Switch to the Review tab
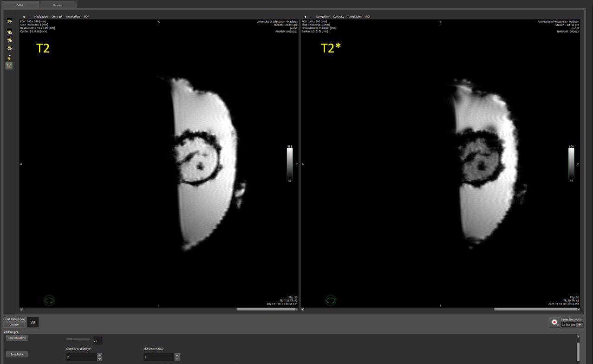 pos(58,5)
